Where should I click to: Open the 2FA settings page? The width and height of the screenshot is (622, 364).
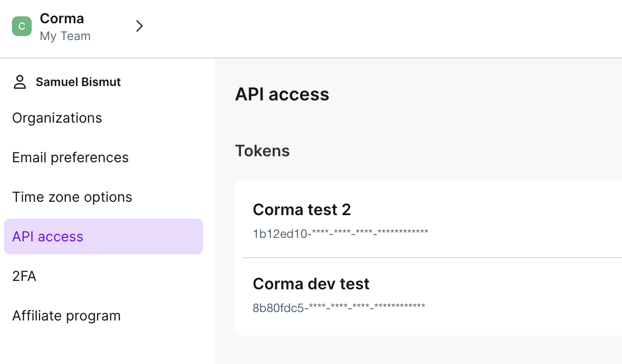point(24,276)
